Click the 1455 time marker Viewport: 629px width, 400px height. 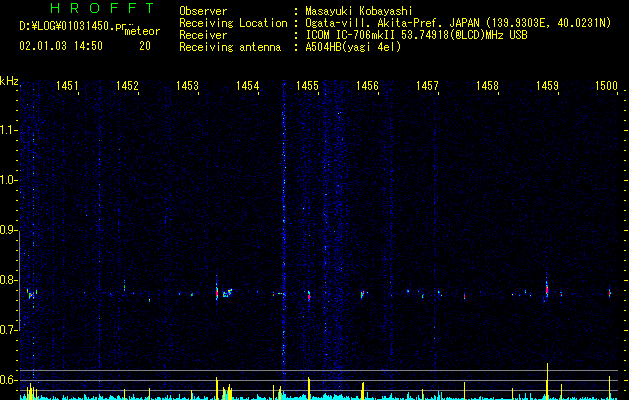[307, 85]
